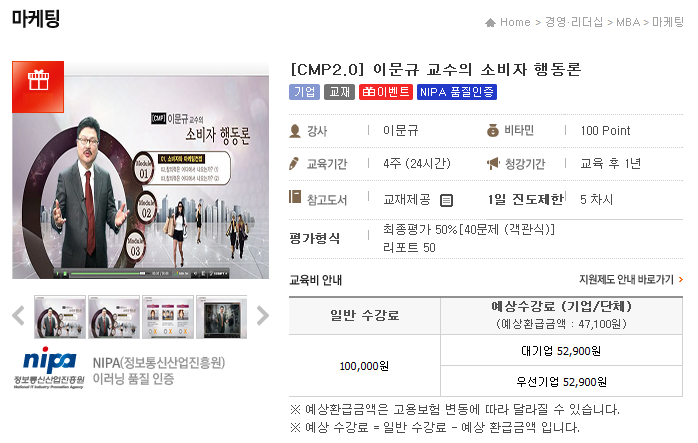Click the book icon next to 참고도서

point(295,196)
